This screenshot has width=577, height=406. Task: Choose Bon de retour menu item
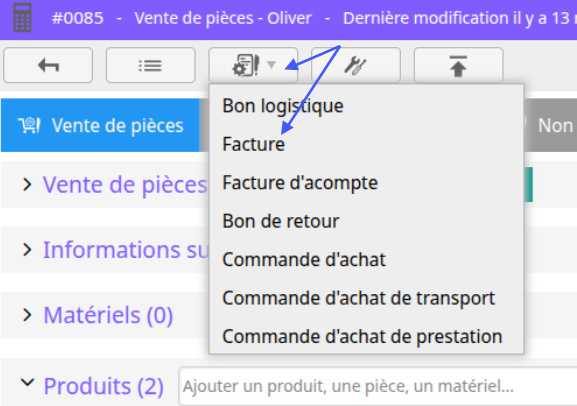pyautogui.click(x=280, y=221)
